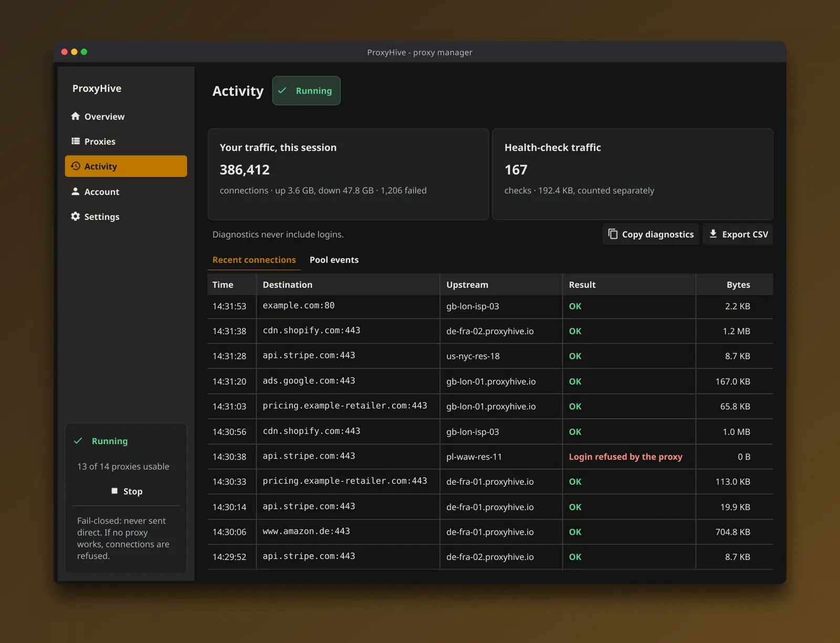Click the 1.0 MB bytes value

tap(737, 431)
